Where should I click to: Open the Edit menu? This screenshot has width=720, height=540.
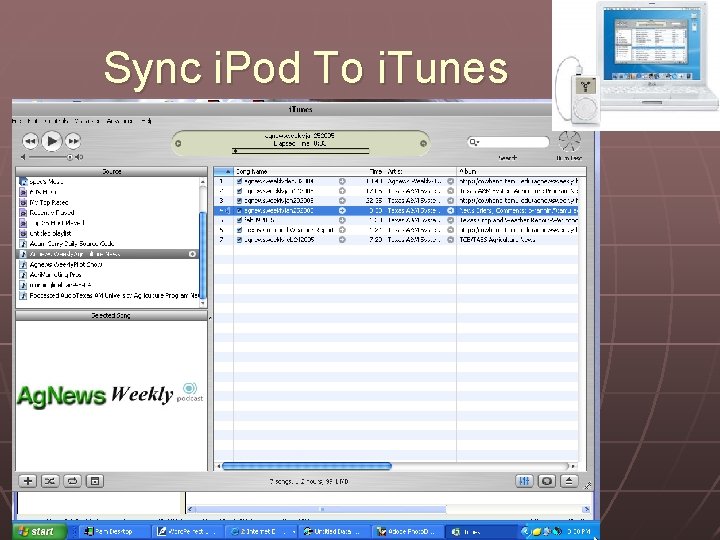[x=32, y=121]
